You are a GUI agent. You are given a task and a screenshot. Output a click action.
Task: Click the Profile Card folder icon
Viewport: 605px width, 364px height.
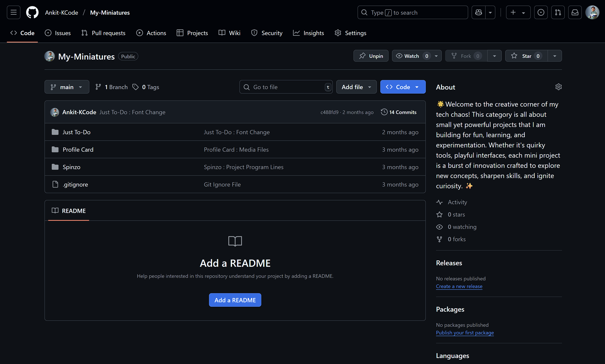(55, 149)
